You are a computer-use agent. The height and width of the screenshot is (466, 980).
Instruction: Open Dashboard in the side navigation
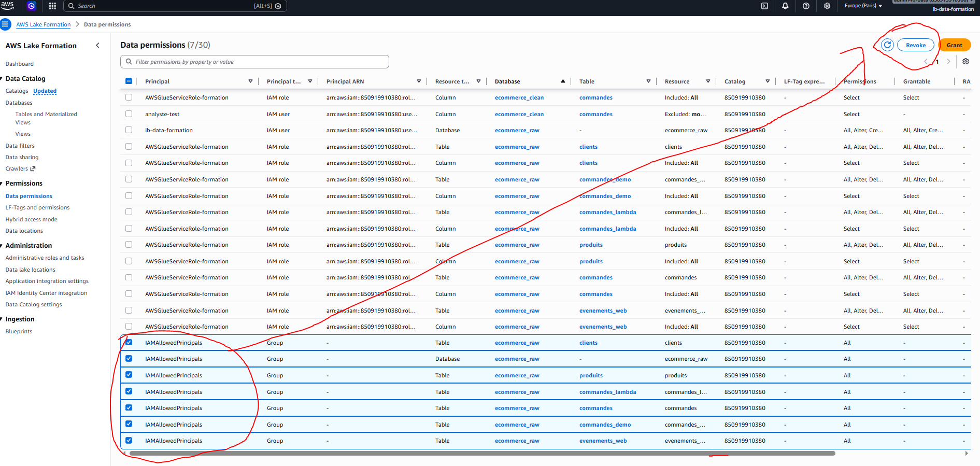click(x=19, y=64)
